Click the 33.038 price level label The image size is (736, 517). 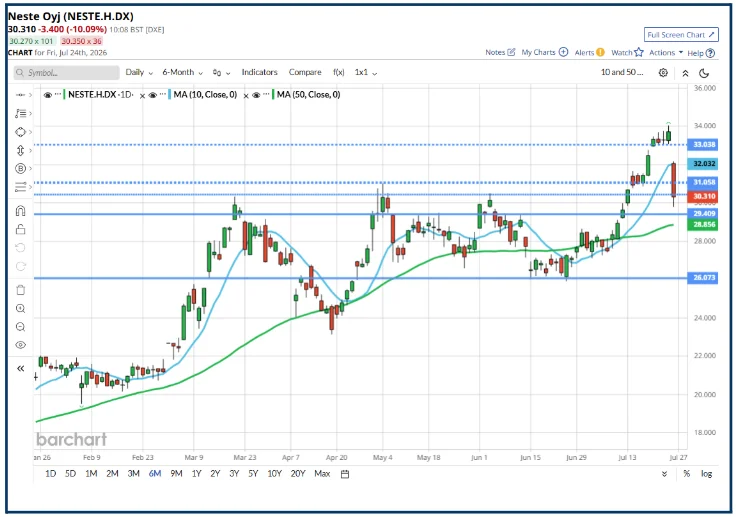tap(703, 145)
